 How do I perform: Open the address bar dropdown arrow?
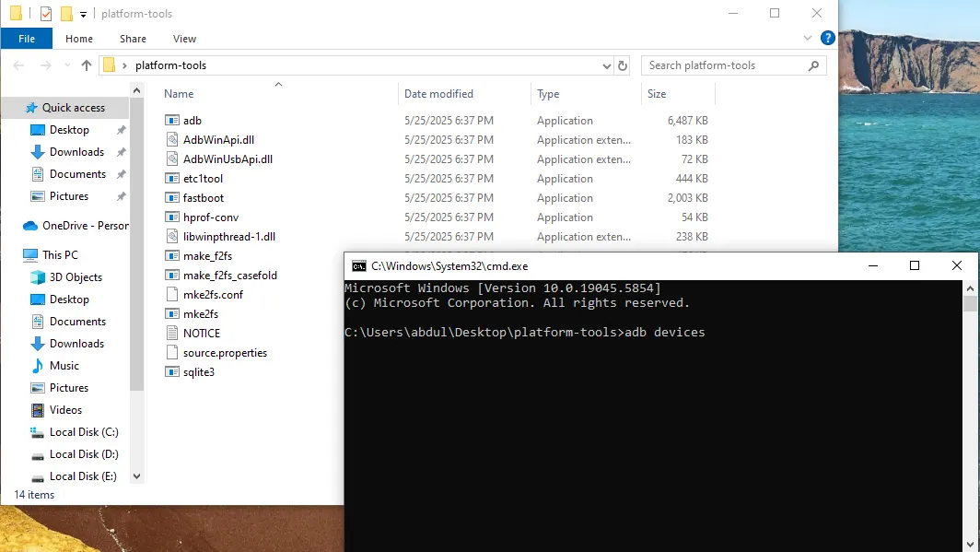point(606,65)
